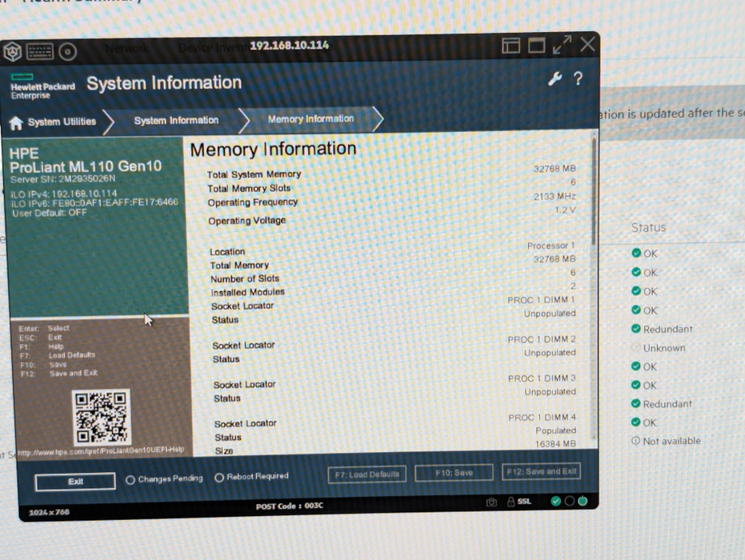The image size is (745, 560).
Task: Go to System Information breadcrumb
Action: (176, 121)
